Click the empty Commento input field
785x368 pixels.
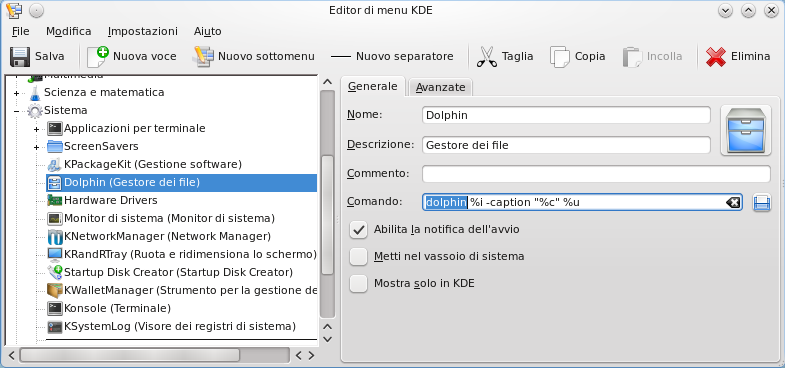point(596,174)
